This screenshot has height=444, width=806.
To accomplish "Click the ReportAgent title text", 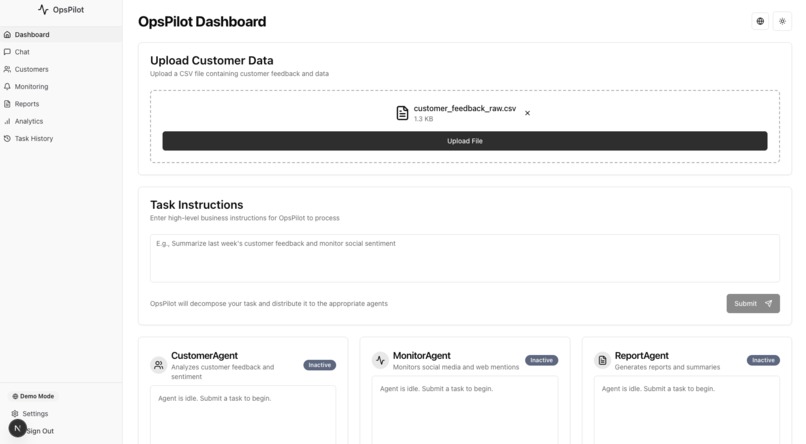I will coord(642,356).
